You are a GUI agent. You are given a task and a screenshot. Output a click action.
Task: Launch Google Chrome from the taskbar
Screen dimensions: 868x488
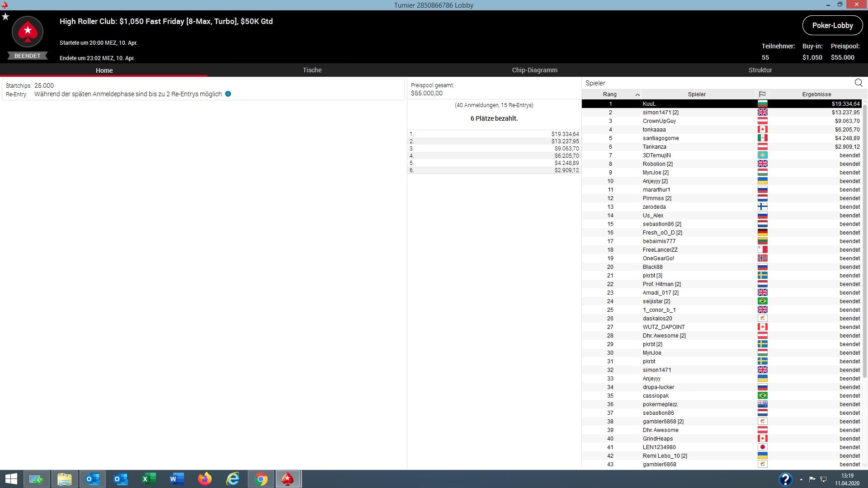click(261, 479)
